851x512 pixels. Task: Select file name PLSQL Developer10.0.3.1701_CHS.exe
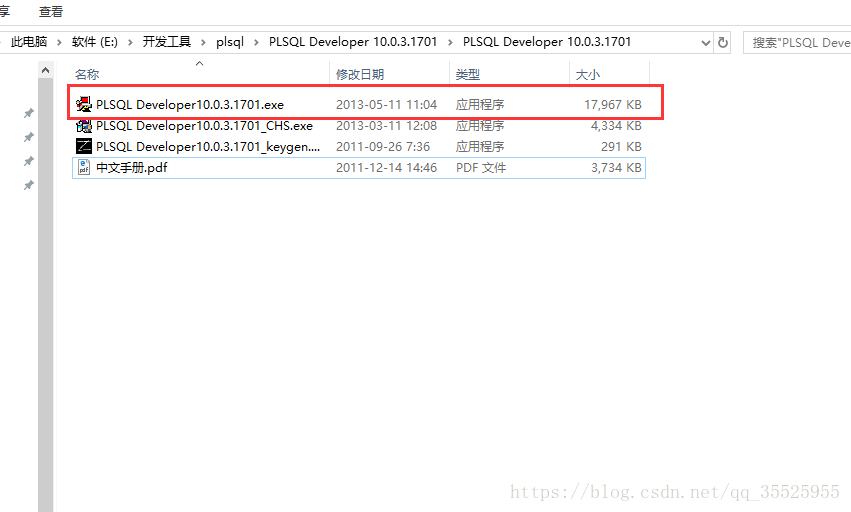205,126
